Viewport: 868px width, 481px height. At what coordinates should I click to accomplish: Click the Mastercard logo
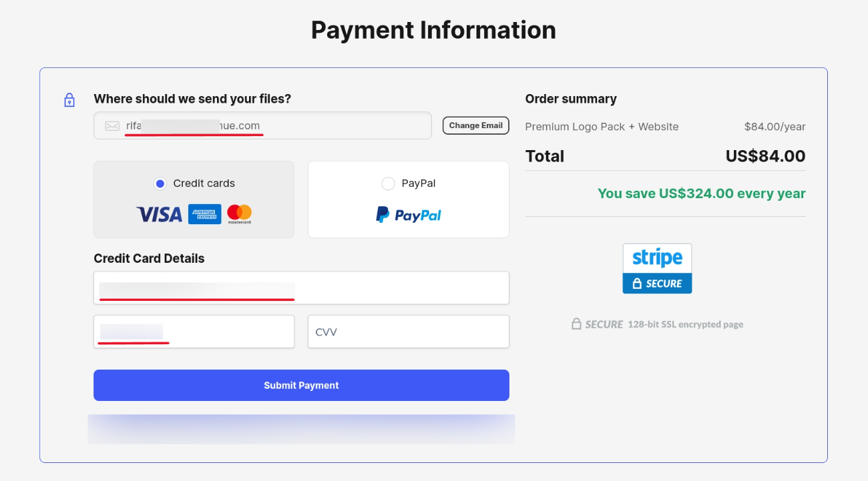tap(239, 214)
